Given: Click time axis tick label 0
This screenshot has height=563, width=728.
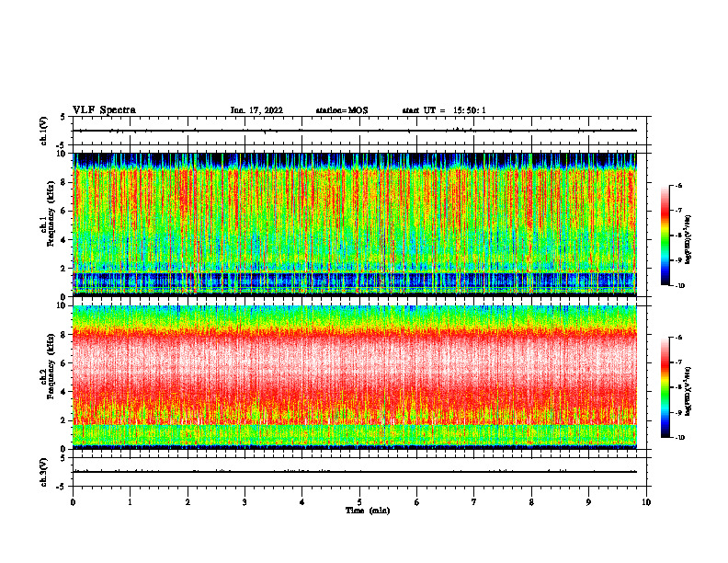Looking at the screenshot, I should tap(73, 502).
